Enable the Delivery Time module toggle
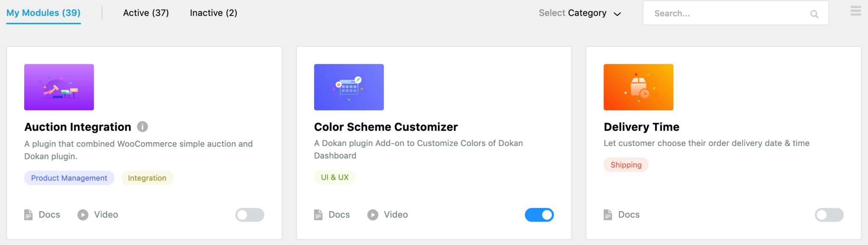Screen dimensions: 868x245 (x=829, y=215)
